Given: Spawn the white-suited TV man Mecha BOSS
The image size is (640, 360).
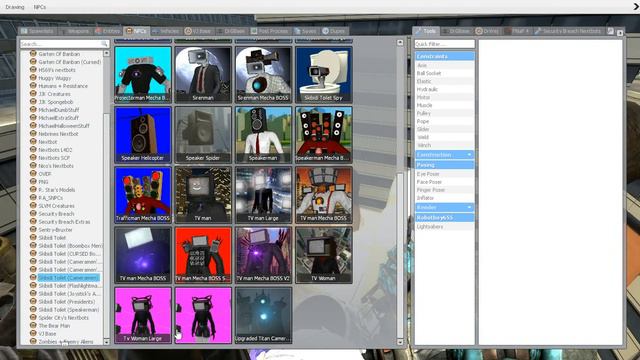Looking at the screenshot, I should (324, 195).
